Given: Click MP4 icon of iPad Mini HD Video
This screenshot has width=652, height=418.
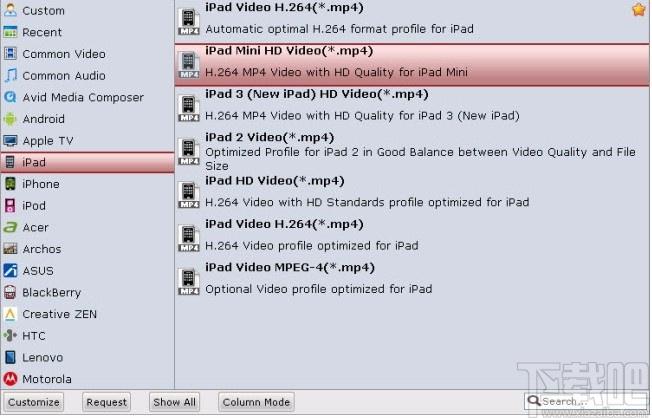Looking at the screenshot, I should coord(189,64).
